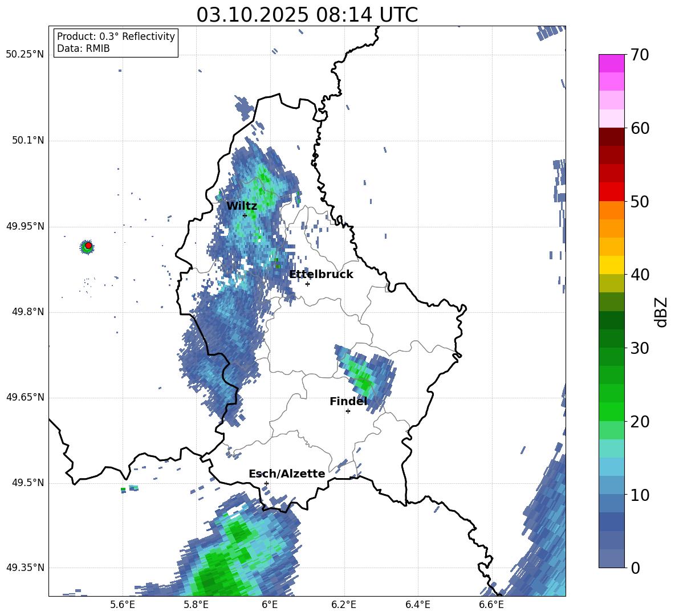Click the Ettelbruck station cross marker
Image resolution: width=675 pixels, height=616 pixels.
coord(307,284)
